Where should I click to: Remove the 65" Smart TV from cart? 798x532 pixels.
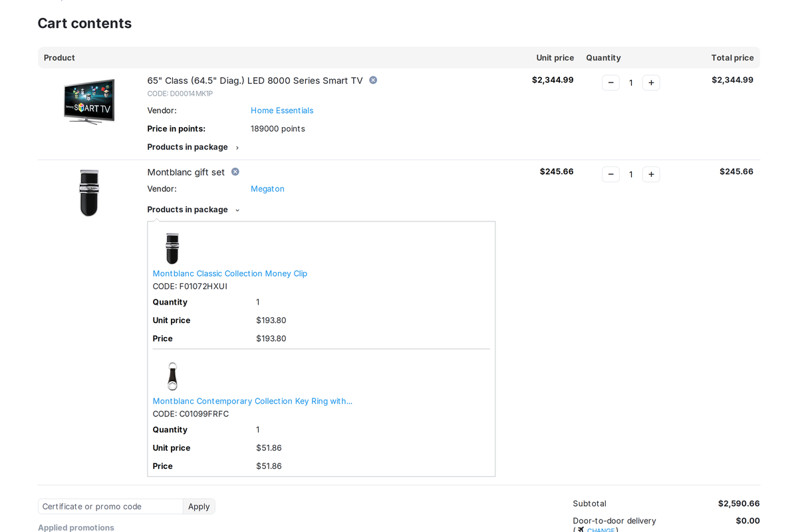[x=373, y=80]
